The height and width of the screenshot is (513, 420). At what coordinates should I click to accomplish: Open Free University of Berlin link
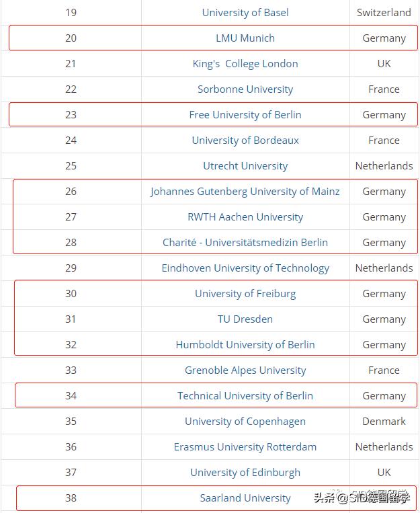click(x=245, y=115)
